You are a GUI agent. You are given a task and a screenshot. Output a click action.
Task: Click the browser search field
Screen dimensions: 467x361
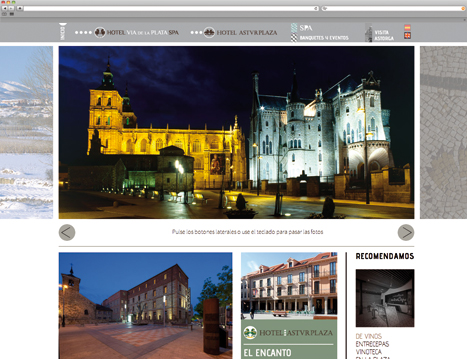click(393, 8)
